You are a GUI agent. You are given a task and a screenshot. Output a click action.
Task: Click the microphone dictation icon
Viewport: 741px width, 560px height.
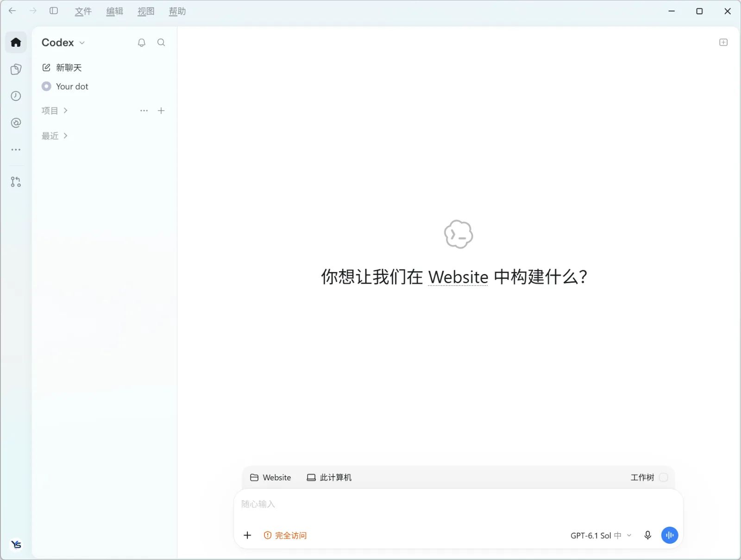pyautogui.click(x=648, y=535)
